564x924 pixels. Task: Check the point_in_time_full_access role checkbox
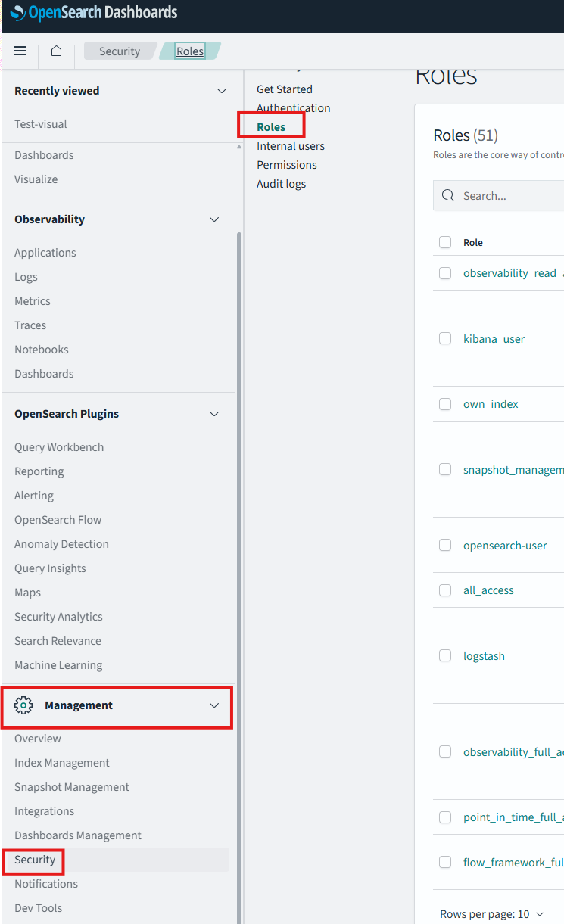pos(445,817)
